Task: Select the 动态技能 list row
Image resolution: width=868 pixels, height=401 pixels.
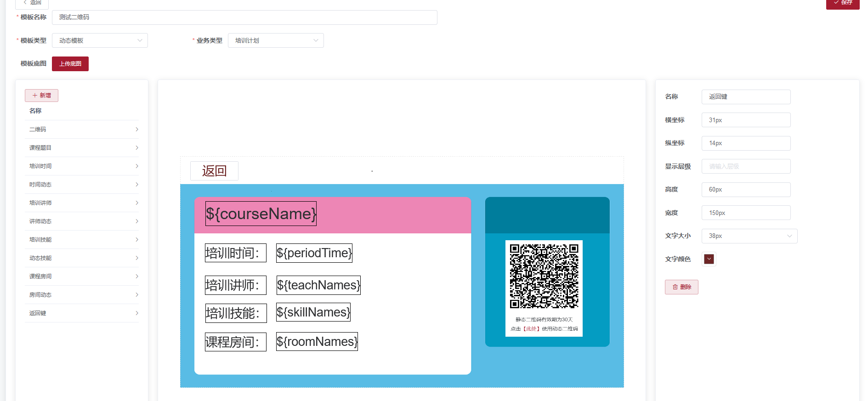Action: click(82, 258)
